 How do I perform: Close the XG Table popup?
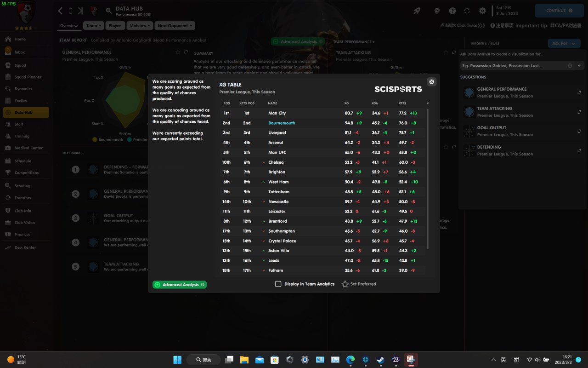[431, 82]
